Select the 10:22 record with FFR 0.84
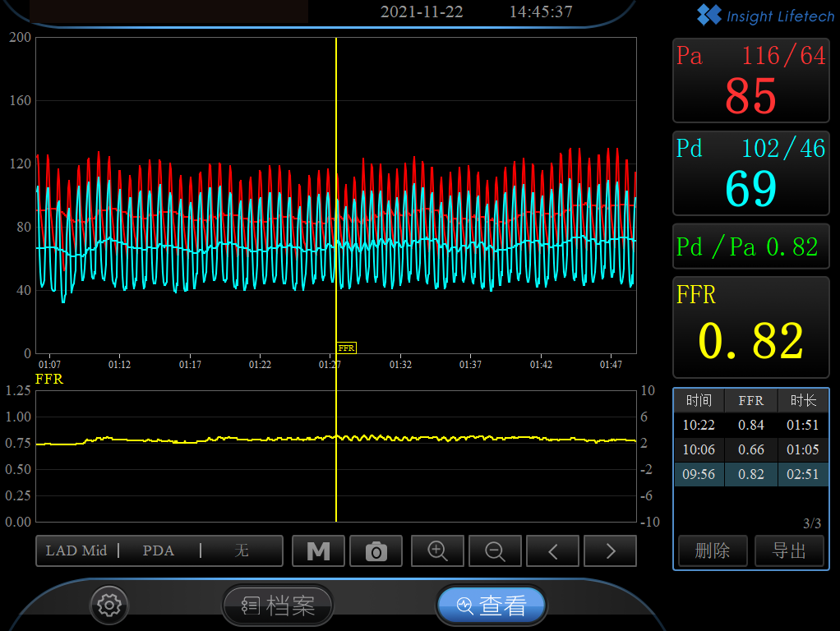Screen dimensions: 840x631 (x=750, y=425)
